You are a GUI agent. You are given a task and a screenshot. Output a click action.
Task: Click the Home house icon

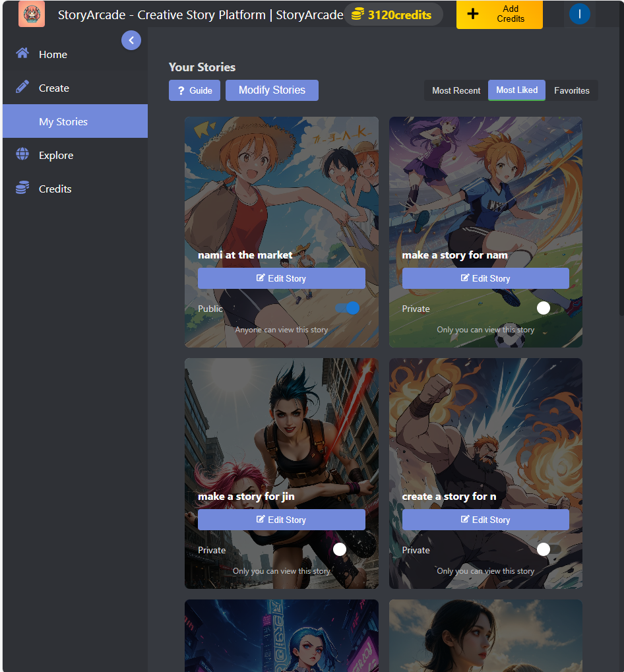pos(22,53)
